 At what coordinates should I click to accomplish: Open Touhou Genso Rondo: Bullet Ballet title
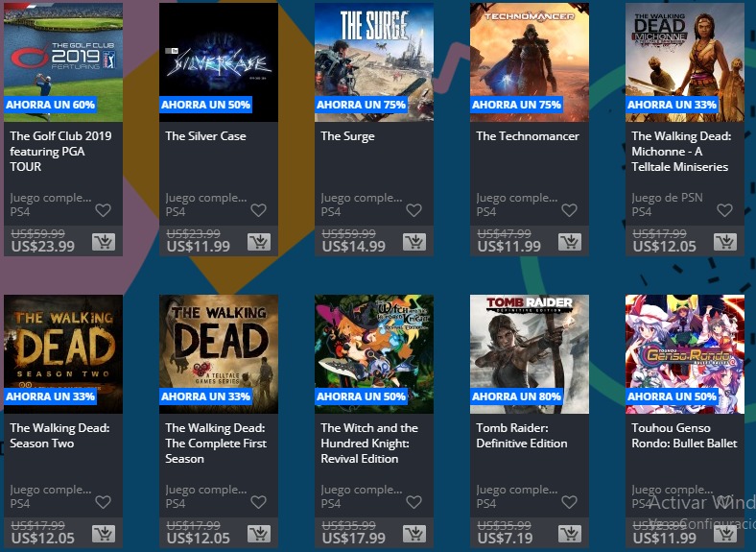tap(684, 436)
